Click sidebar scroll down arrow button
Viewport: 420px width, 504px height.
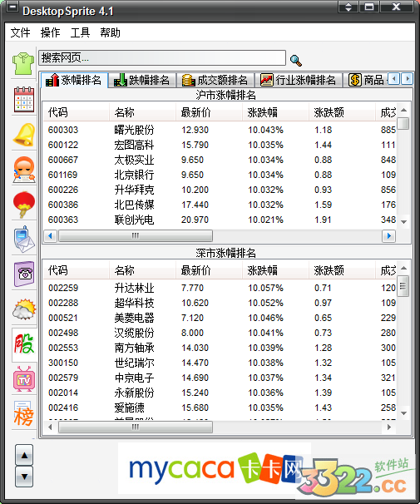click(24, 477)
